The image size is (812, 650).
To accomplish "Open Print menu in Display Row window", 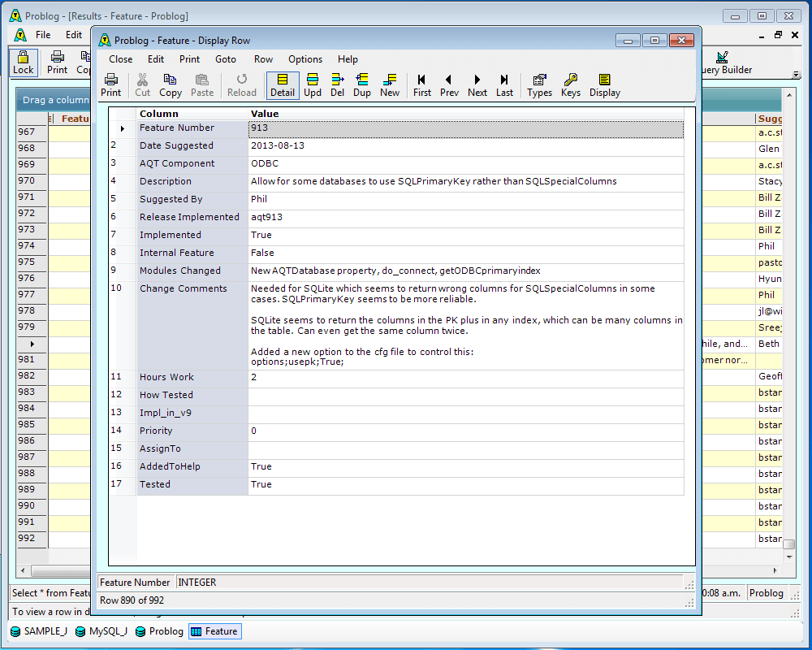I will pos(189,59).
